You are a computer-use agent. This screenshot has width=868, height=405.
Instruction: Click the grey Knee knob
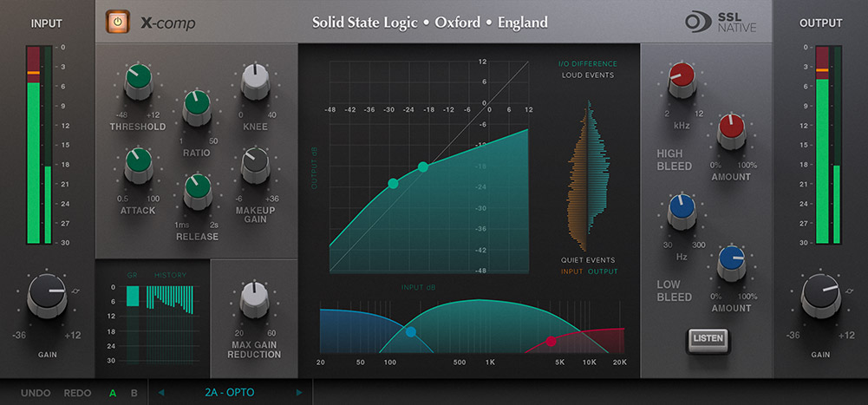255,82
